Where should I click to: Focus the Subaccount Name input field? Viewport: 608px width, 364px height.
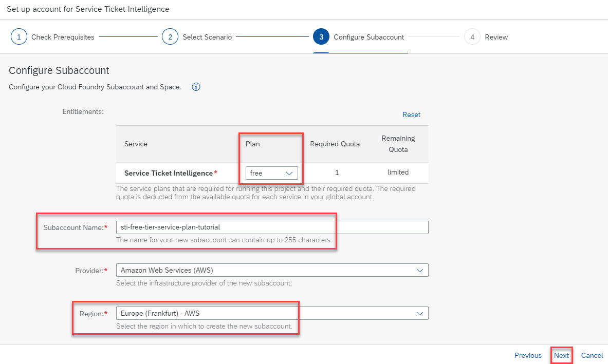pyautogui.click(x=272, y=227)
